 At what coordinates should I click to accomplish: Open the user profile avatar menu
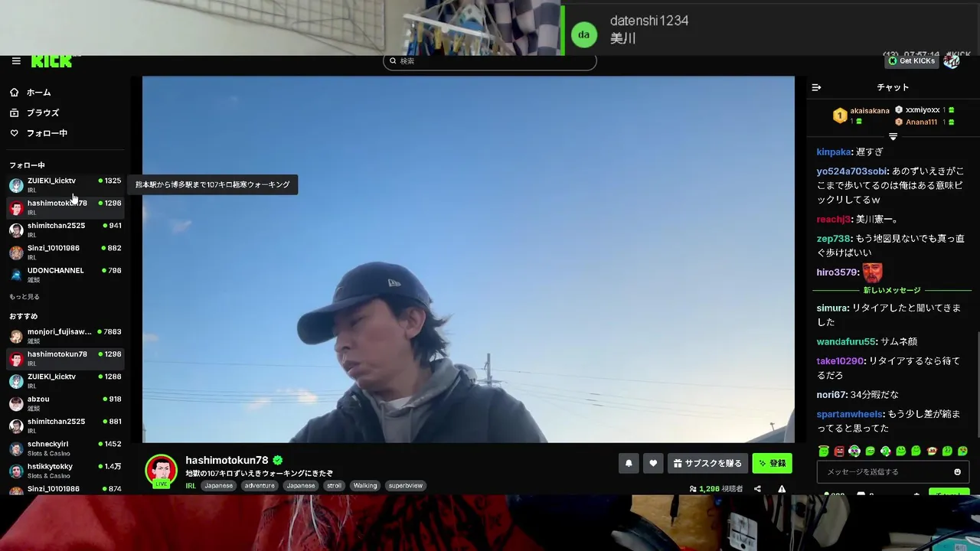[x=952, y=61]
